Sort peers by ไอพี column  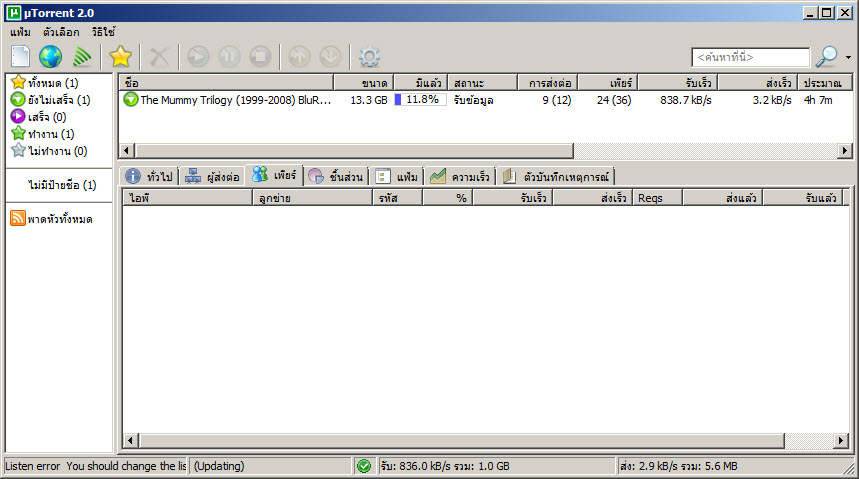click(x=187, y=198)
